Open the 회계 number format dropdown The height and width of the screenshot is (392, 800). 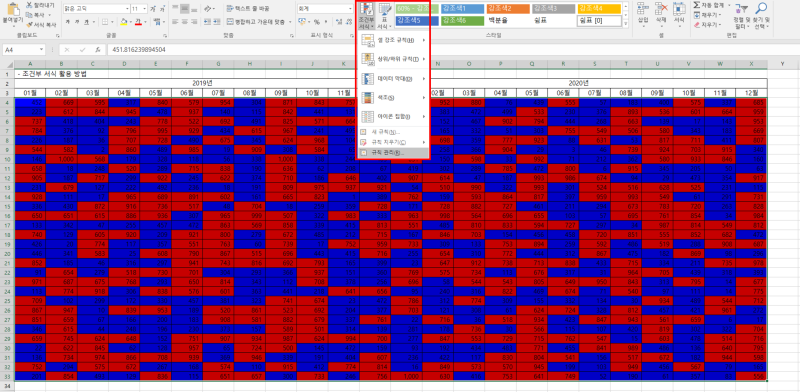click(350, 9)
